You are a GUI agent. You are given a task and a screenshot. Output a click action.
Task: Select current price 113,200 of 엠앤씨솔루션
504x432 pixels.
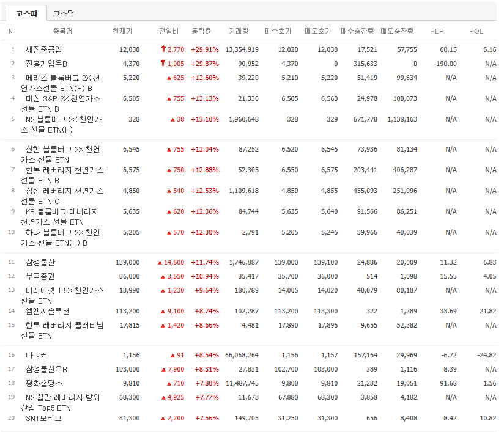[128, 311]
